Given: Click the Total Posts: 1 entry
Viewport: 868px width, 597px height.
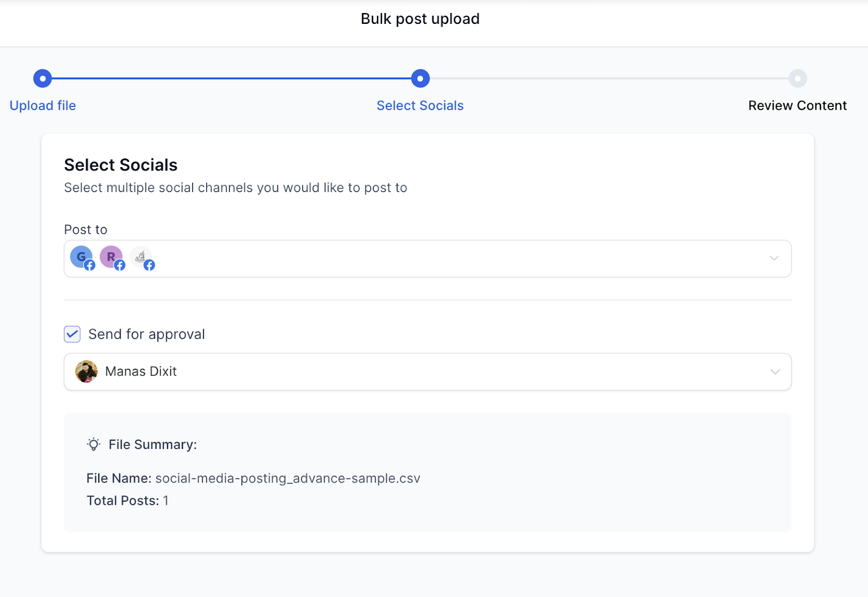Looking at the screenshot, I should 127,500.
